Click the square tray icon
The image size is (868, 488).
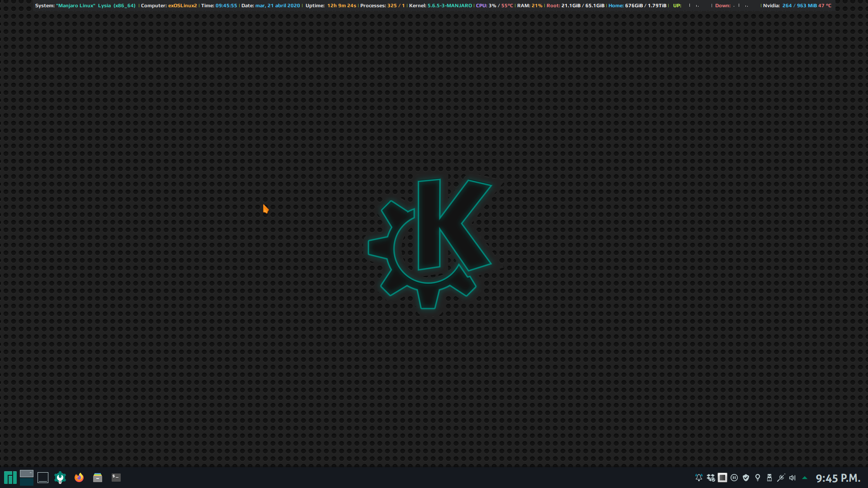[722, 478]
